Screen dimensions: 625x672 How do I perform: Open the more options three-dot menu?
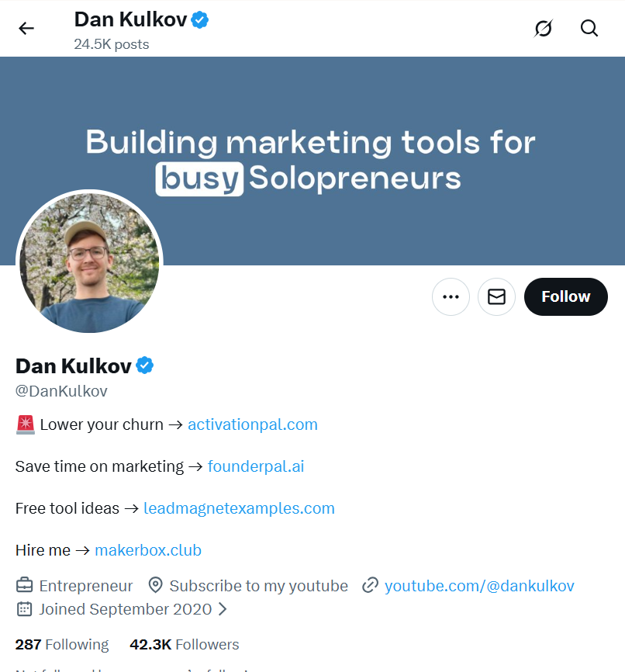[x=451, y=296]
